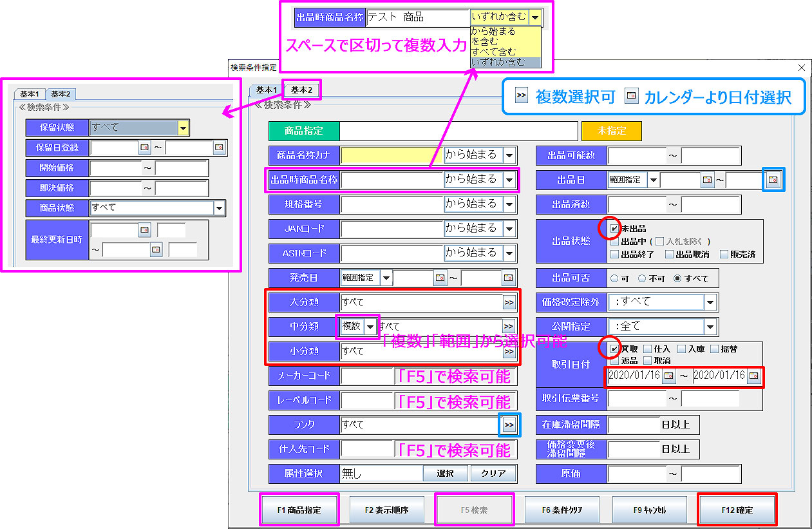Viewport: 812px width, 529px height.
Task: Open multi-select arrow icon for 小分類
Action: 509,351
